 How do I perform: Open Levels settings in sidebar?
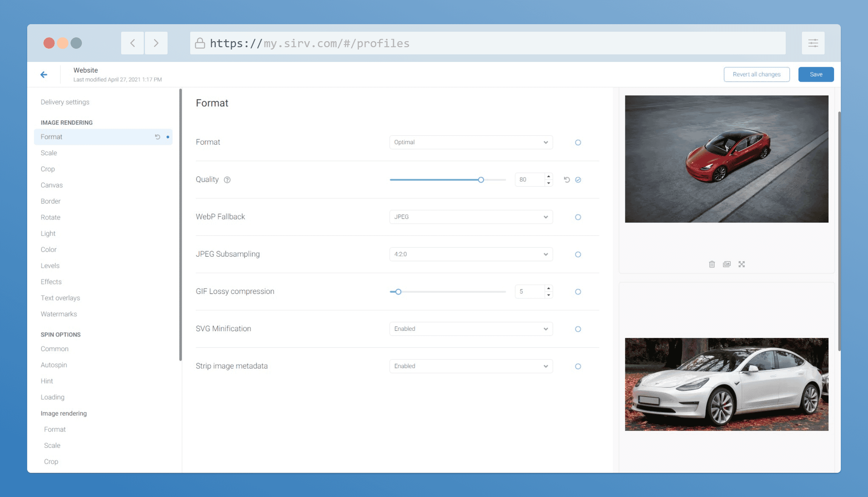point(50,266)
